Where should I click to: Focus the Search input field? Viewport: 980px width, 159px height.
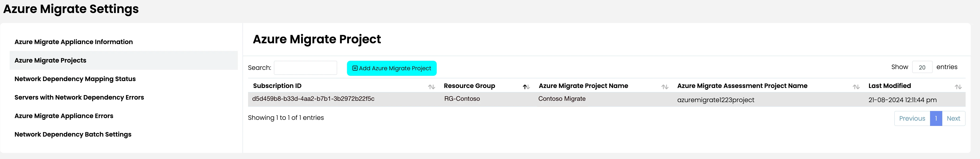click(306, 67)
